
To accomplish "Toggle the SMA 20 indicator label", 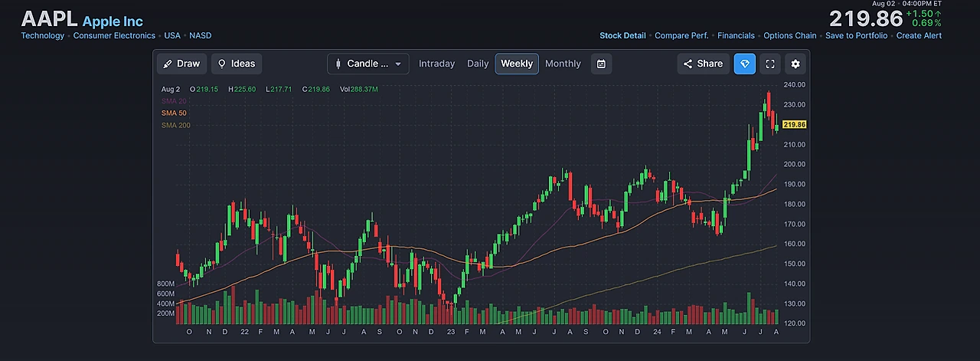I will [174, 101].
